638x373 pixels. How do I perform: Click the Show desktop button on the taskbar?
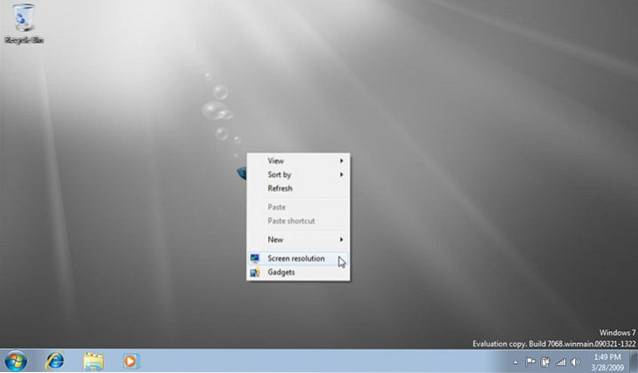[x=634, y=361]
